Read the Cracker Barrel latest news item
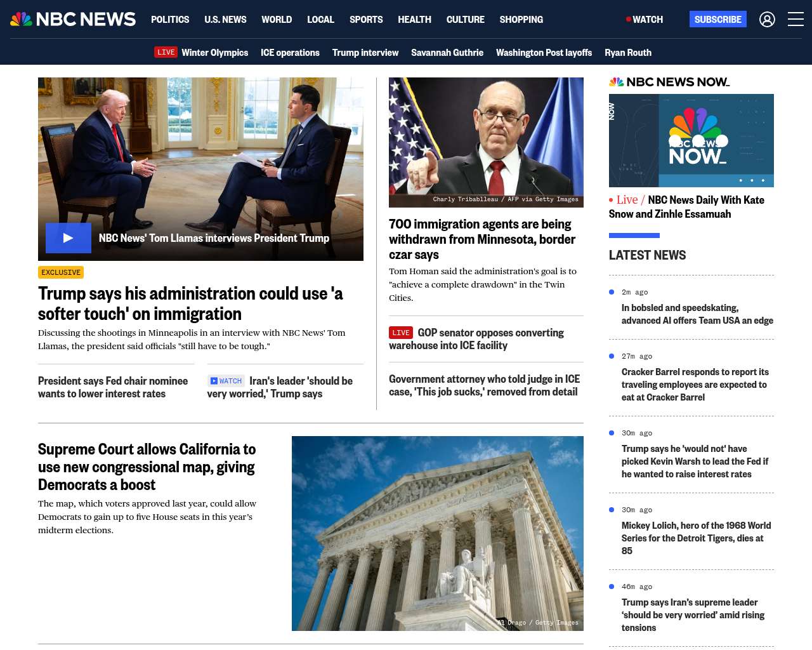 (x=695, y=385)
